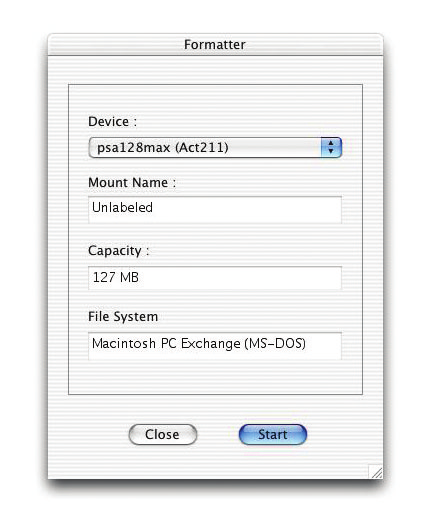Image resolution: width=429 pixels, height=524 pixels.
Task: Click the "Capacity :" label text
Action: [x=119, y=251]
